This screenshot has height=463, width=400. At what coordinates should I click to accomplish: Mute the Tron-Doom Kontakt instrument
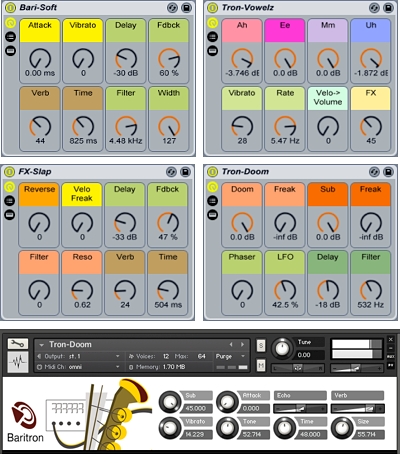coord(261,365)
